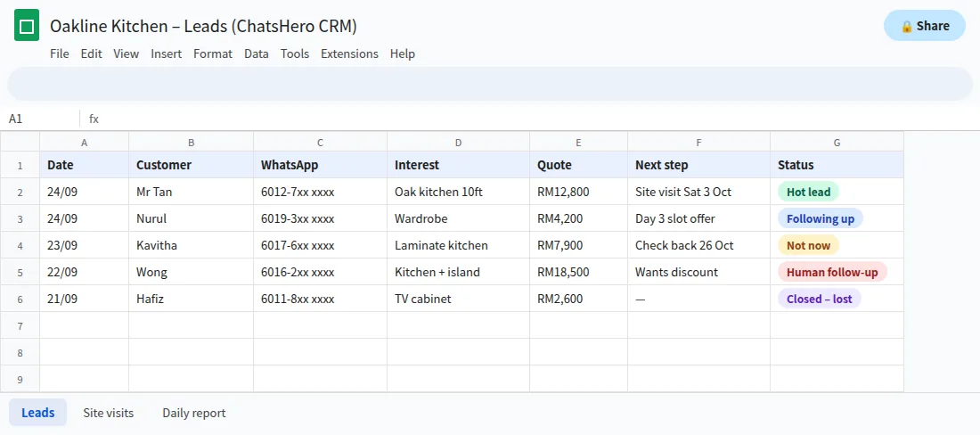Switch to the Site visits sheet tab
Screen dimensions: 980x435
[108, 413]
